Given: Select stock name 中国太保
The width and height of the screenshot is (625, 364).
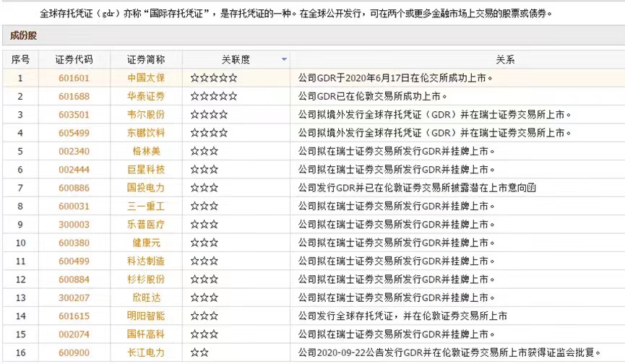Looking at the screenshot, I should click(146, 78).
